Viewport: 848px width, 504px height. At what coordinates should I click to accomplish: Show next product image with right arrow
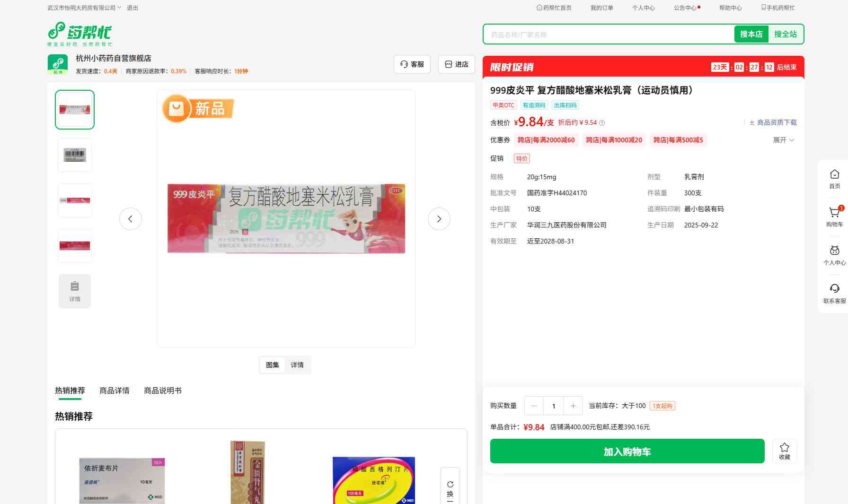point(439,219)
